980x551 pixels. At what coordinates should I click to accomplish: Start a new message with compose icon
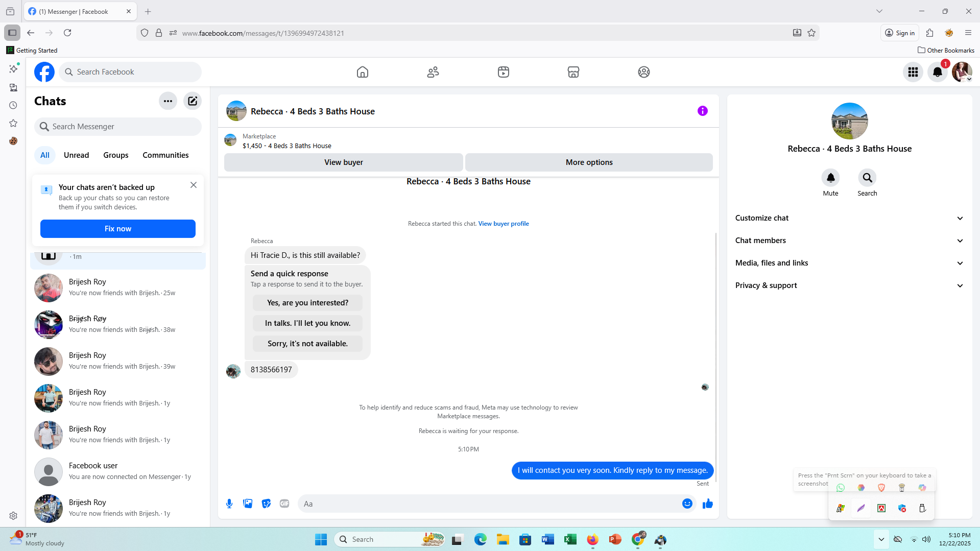coord(193,101)
